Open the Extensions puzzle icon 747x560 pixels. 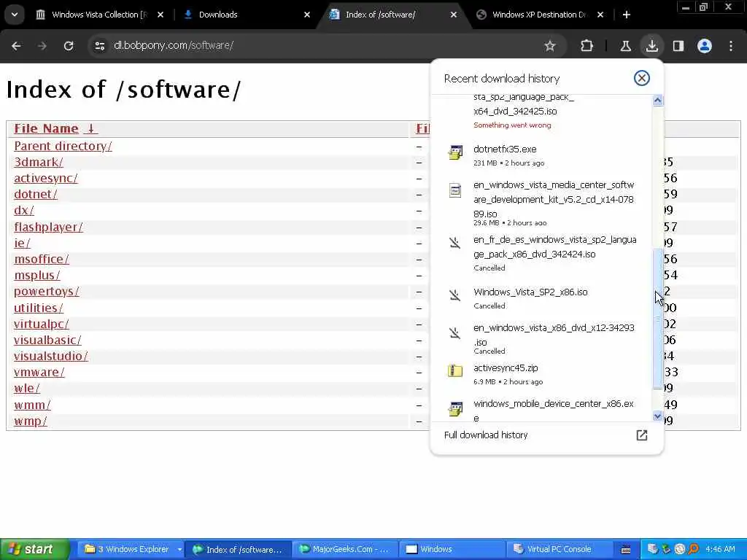coord(587,46)
